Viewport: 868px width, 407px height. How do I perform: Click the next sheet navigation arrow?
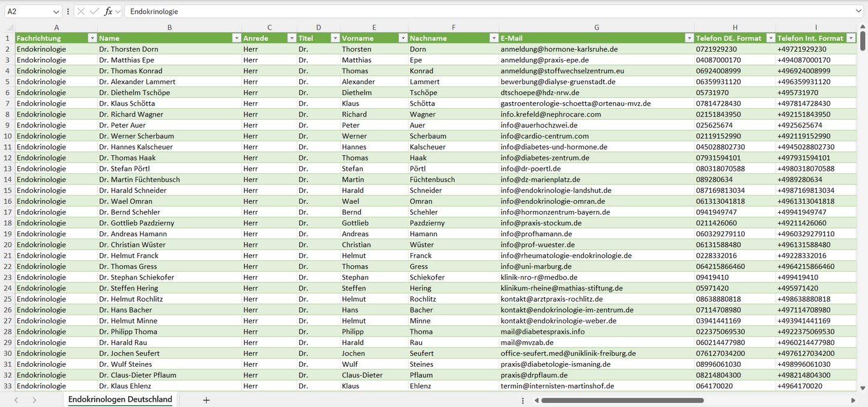click(34, 400)
